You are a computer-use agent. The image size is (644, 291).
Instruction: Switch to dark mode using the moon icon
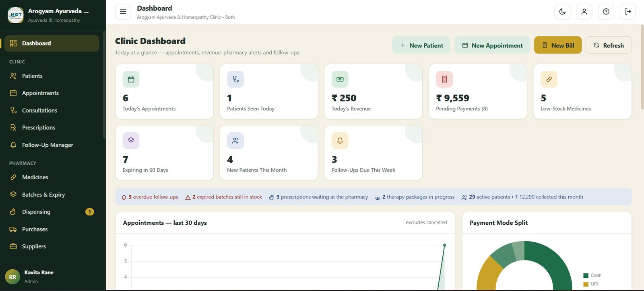562,12
